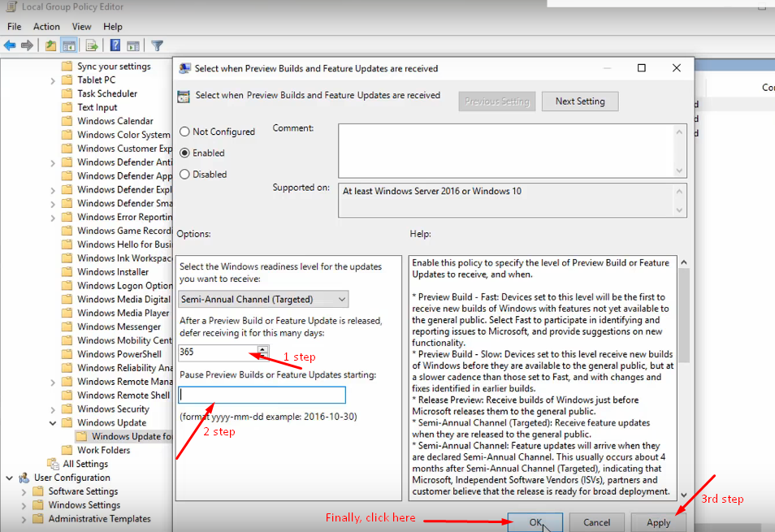Click the Help text scroll down arrow
Image resolution: width=775 pixels, height=532 pixels.
[x=683, y=495]
